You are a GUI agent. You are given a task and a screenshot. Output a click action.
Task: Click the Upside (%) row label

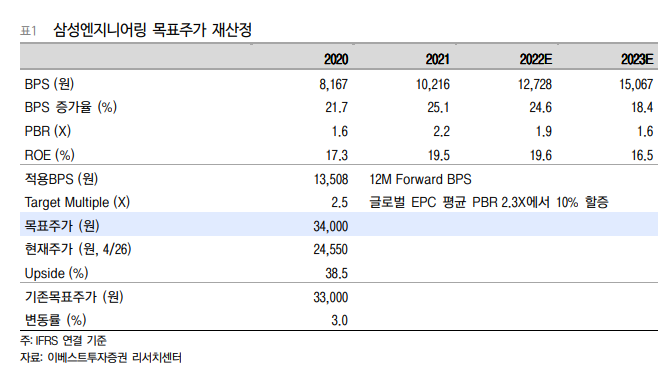tap(56, 273)
